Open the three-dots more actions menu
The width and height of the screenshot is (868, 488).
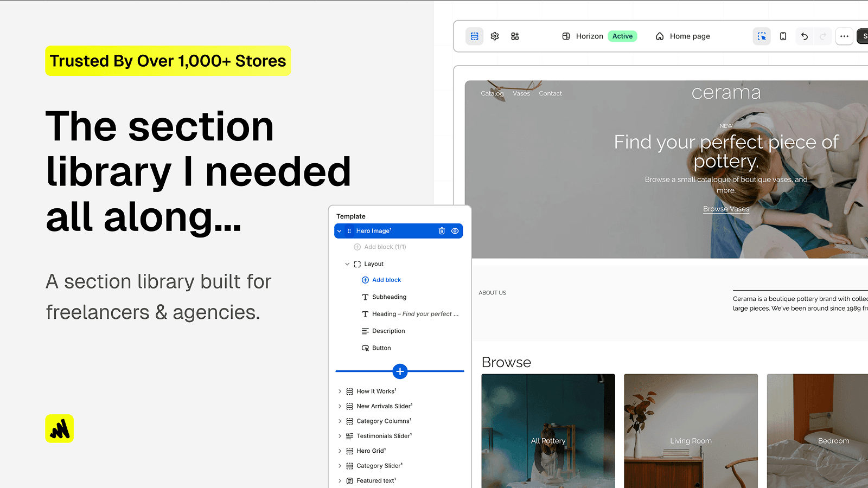tap(844, 36)
